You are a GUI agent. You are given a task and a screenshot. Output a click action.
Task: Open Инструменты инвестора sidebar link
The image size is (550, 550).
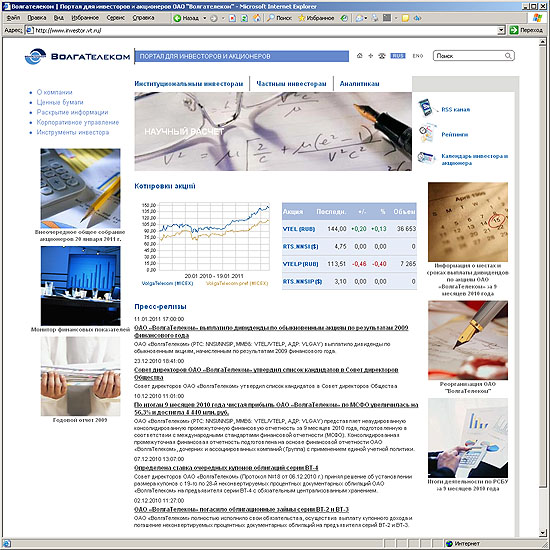[x=73, y=133]
